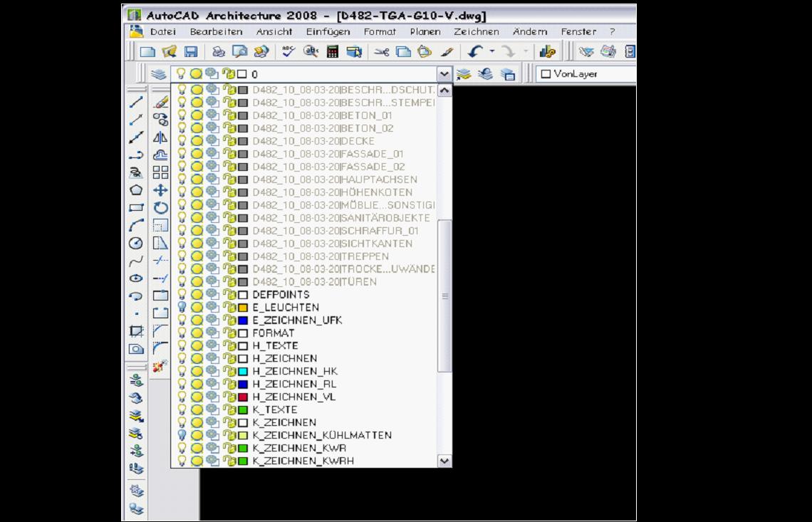Image resolution: width=812 pixels, height=522 pixels.
Task: Open the Fenster menu
Action: [578, 31]
